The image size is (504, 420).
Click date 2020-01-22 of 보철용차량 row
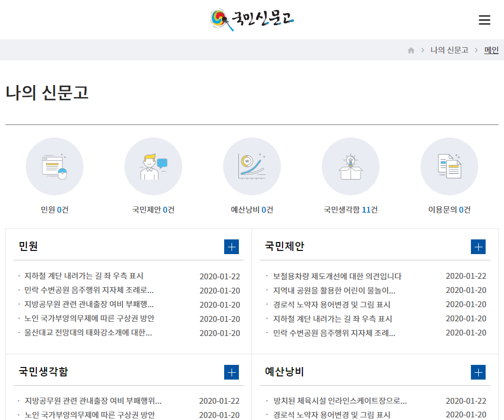tap(466, 276)
